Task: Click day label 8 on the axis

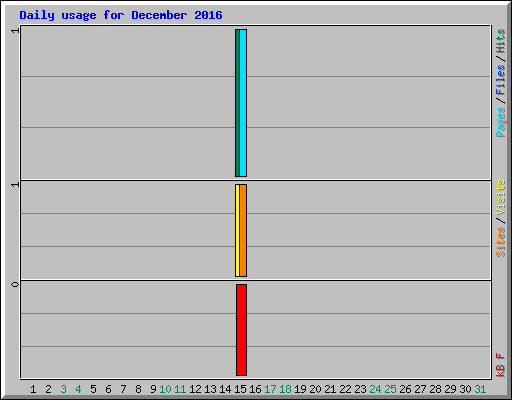Action: click(x=138, y=389)
